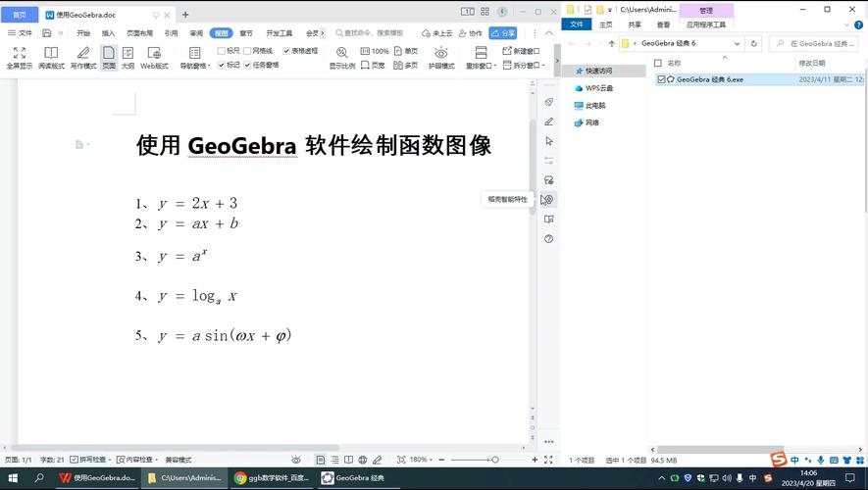Viewport: 868px width, 490px height.
Task: Switch to the 页面布局 ribbon tab
Action: tap(139, 33)
